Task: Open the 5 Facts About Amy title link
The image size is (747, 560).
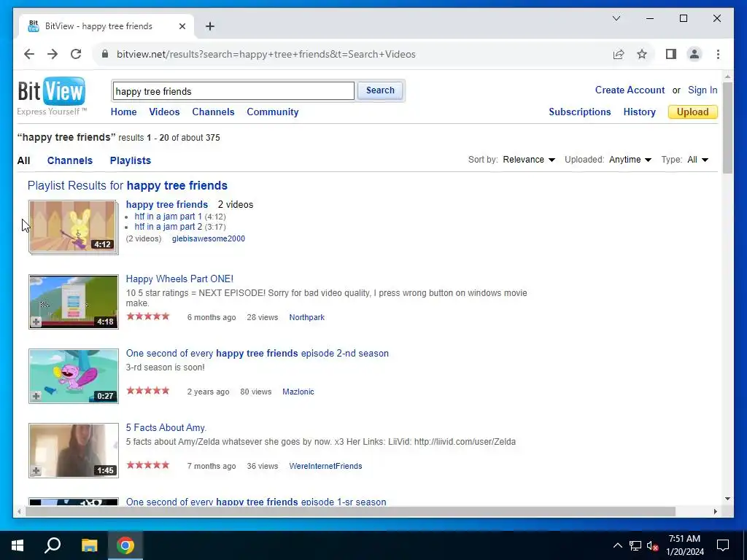Action: coord(166,427)
